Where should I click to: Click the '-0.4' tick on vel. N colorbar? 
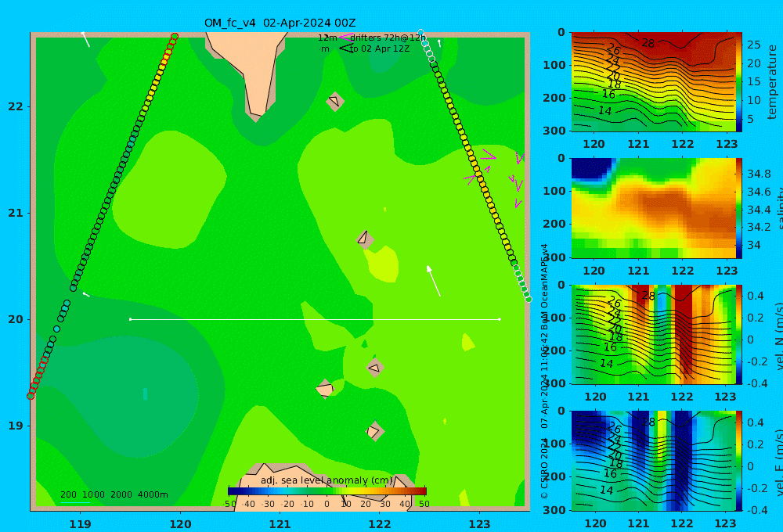(x=756, y=383)
